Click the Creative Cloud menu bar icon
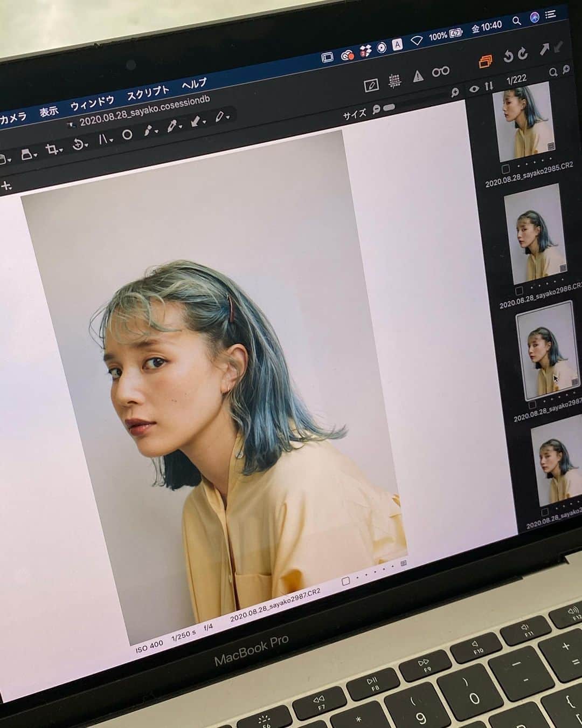 pos(348,54)
